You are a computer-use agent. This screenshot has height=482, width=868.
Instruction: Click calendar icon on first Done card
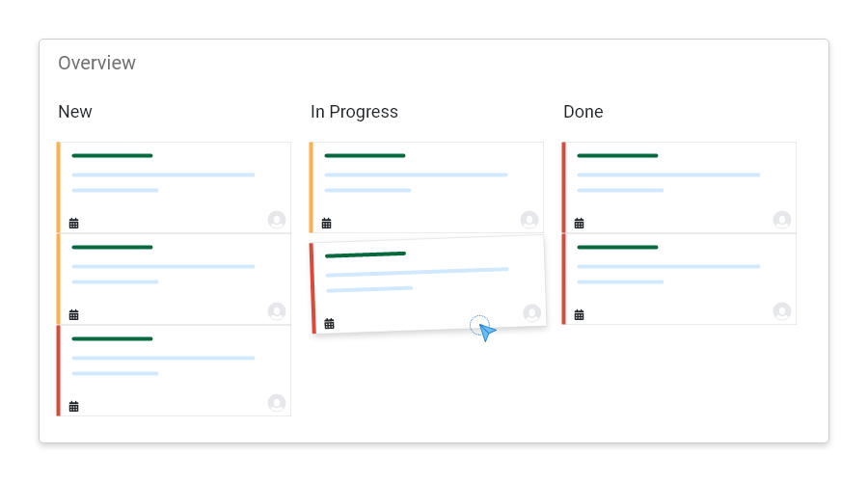coord(579,223)
